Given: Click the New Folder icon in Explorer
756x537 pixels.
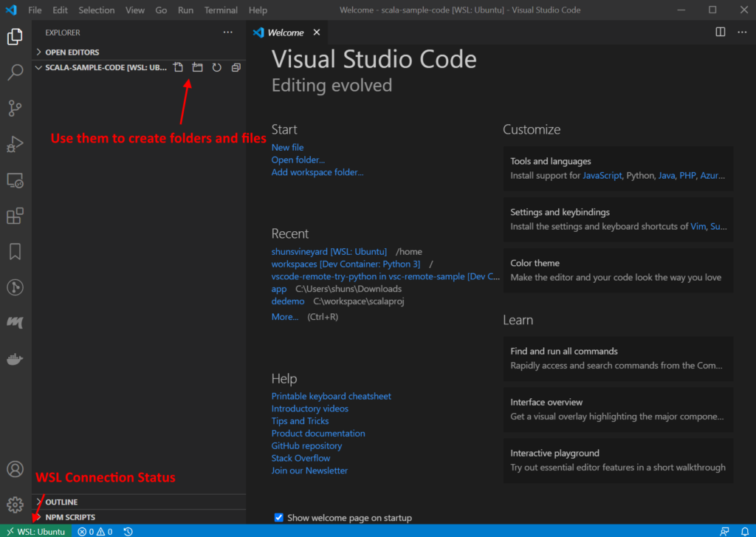Looking at the screenshot, I should coord(197,67).
